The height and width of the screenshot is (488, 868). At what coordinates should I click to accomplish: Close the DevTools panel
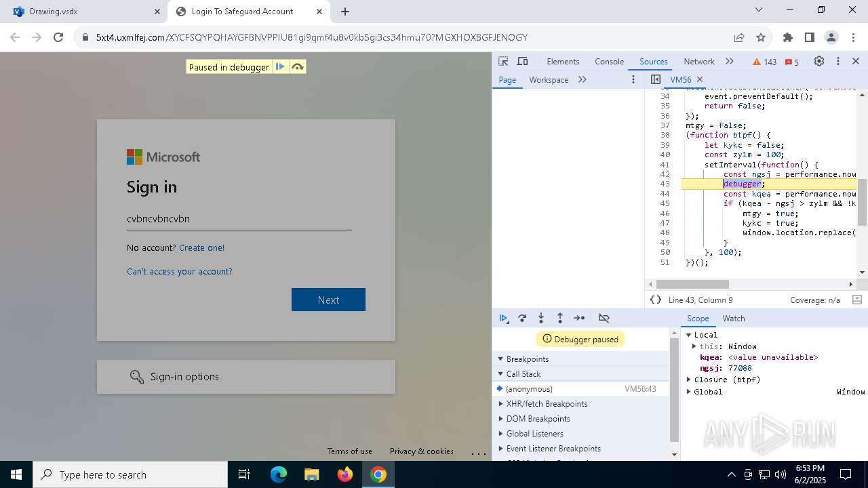click(856, 61)
